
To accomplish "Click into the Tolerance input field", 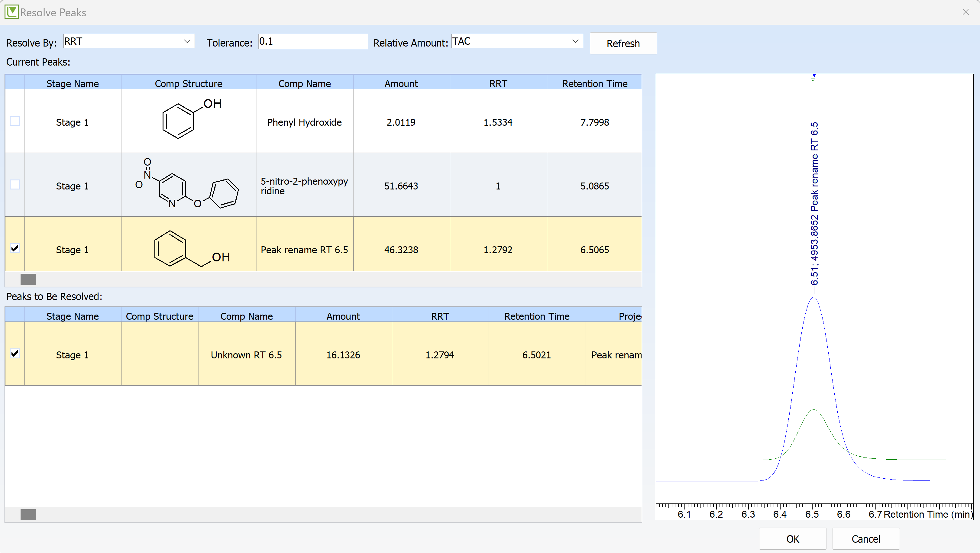I will (x=313, y=41).
